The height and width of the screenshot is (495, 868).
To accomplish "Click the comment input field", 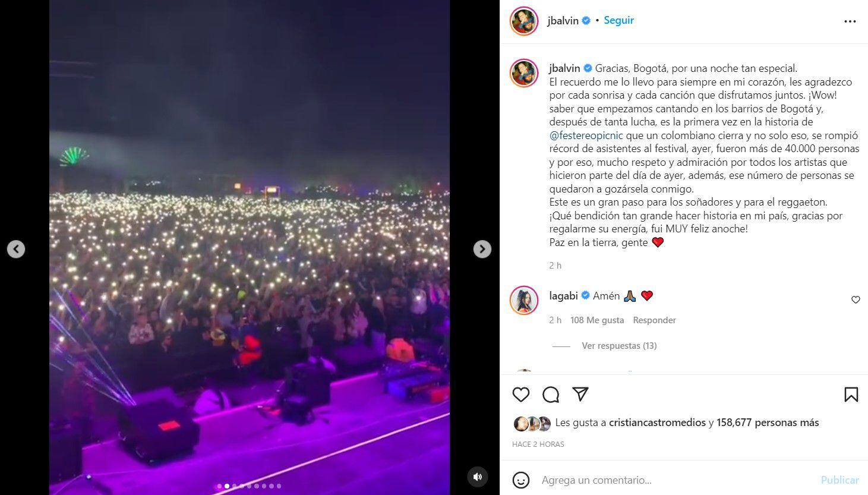I will pyautogui.click(x=677, y=480).
